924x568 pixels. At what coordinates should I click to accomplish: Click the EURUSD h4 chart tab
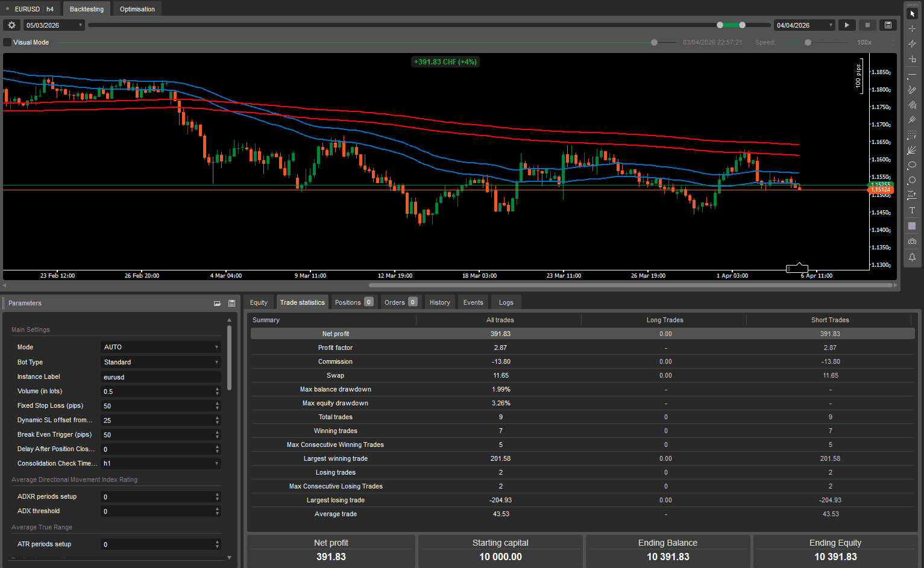coord(30,9)
